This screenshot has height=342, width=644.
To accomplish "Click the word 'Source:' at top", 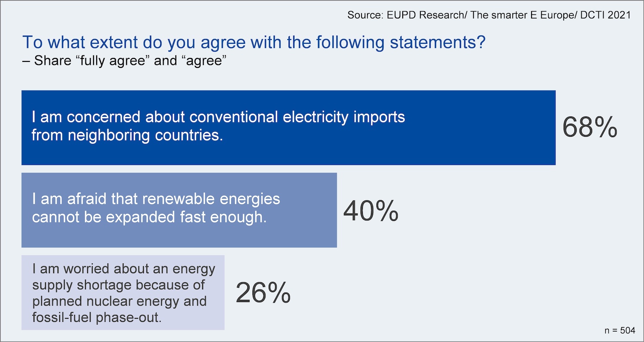I will tap(362, 15).
